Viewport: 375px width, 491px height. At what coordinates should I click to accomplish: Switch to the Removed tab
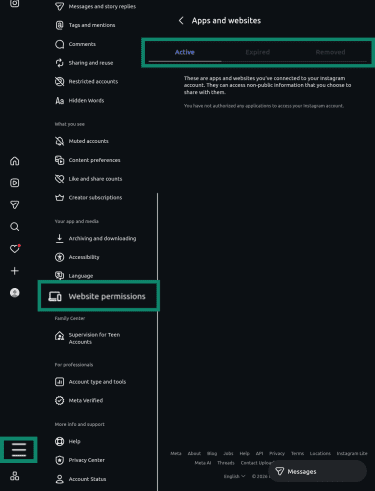click(x=330, y=52)
